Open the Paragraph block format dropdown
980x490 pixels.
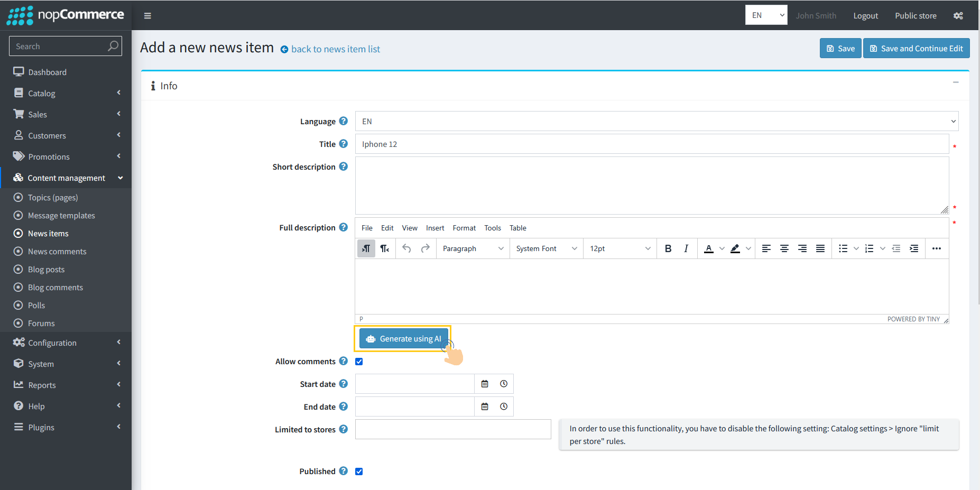473,248
